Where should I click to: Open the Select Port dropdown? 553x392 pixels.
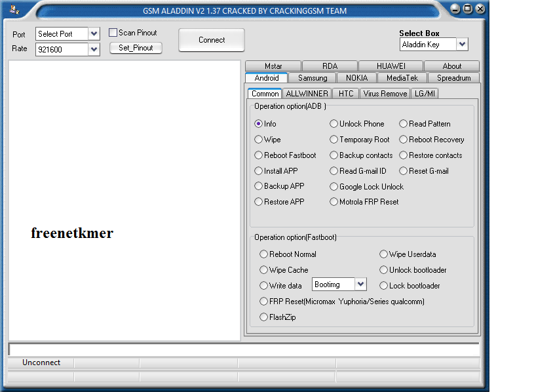[x=94, y=33]
